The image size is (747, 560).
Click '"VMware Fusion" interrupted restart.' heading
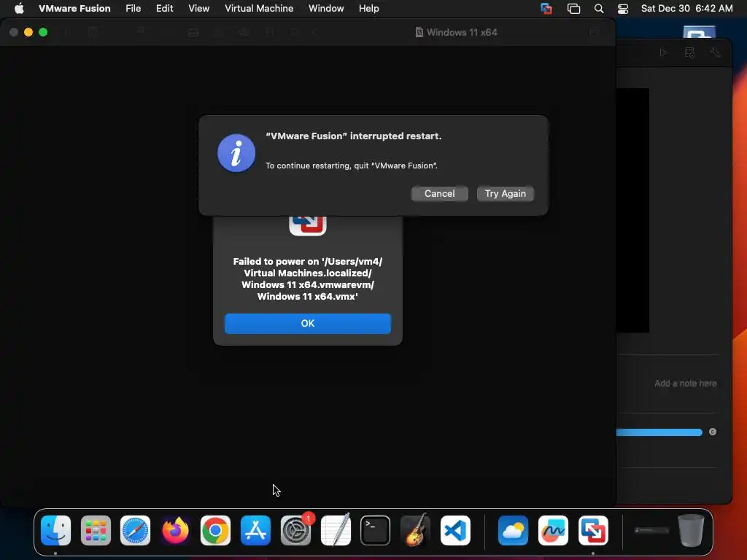point(354,136)
